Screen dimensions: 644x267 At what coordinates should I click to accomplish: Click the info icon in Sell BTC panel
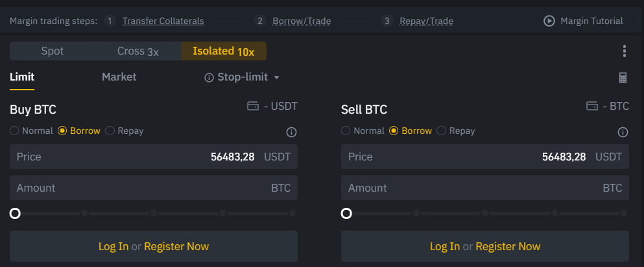tap(623, 133)
